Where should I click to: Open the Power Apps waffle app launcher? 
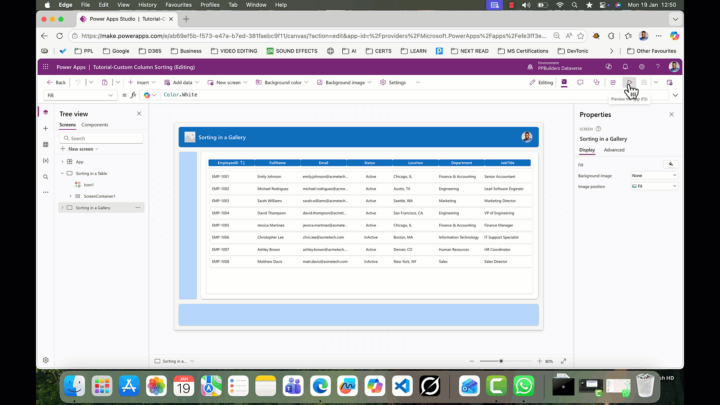45,67
